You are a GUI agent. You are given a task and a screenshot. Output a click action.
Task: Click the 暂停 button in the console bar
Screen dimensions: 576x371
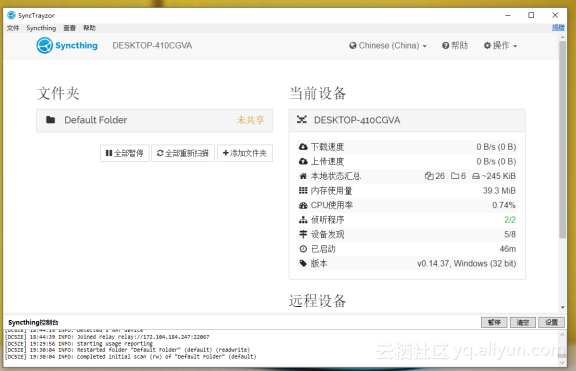pyautogui.click(x=494, y=323)
